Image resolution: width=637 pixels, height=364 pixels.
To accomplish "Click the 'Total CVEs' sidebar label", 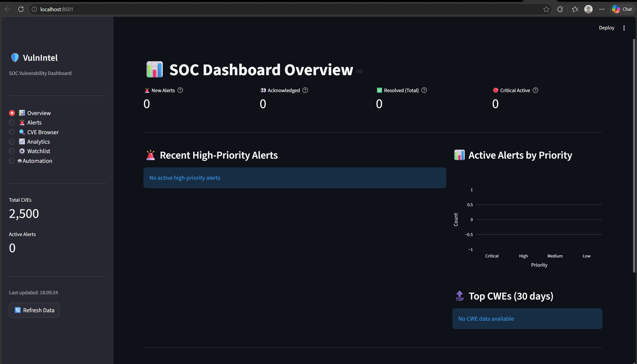I will coord(20,200).
